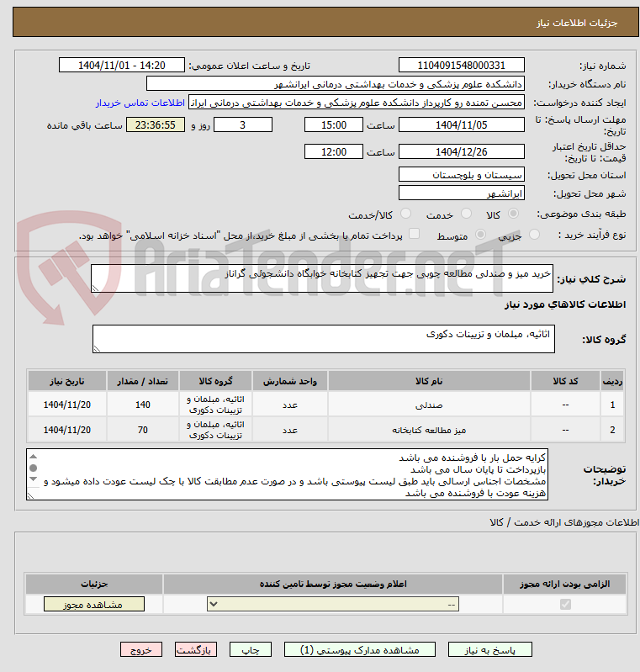Click the نام دستگاه خریدار field
Screen dimensions: 640x672
click(x=336, y=84)
